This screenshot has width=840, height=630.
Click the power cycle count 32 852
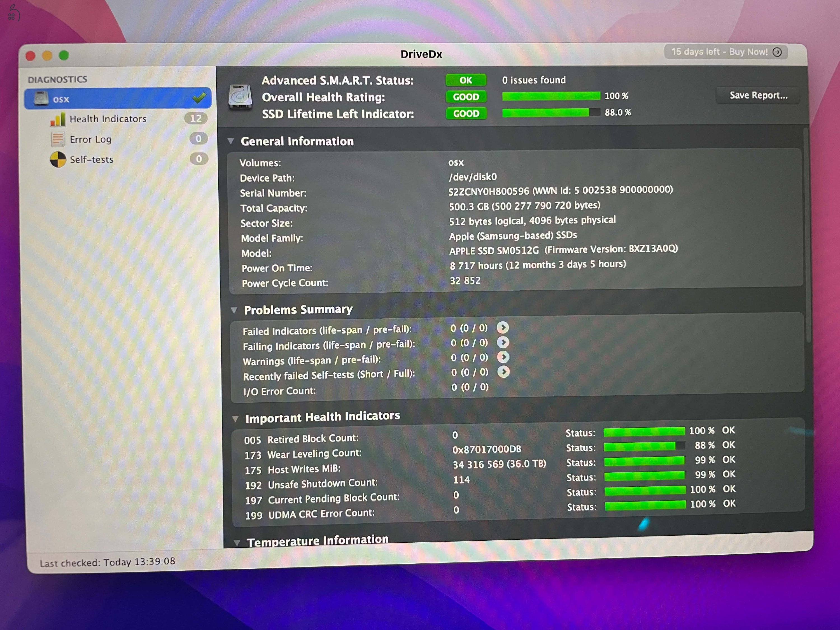[x=465, y=281]
